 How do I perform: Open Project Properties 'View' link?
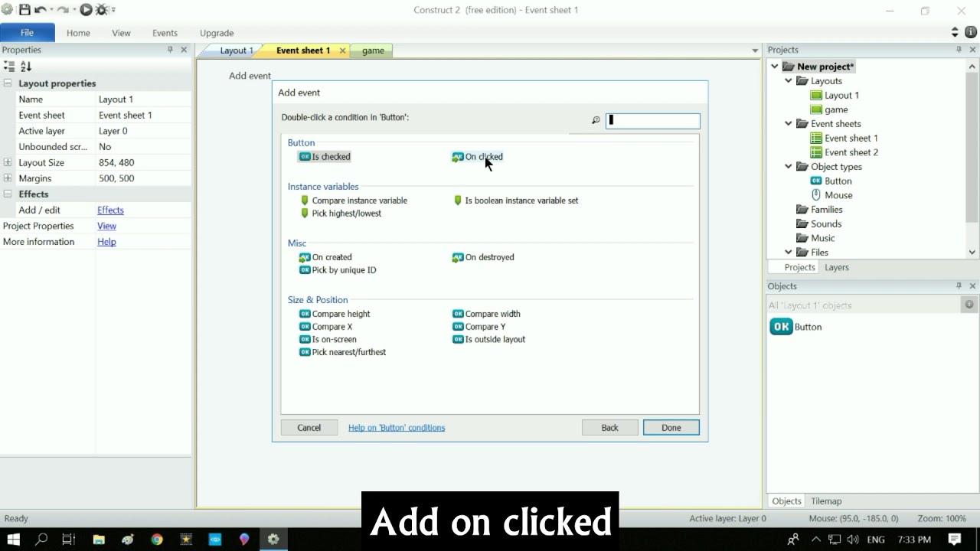[x=106, y=226]
